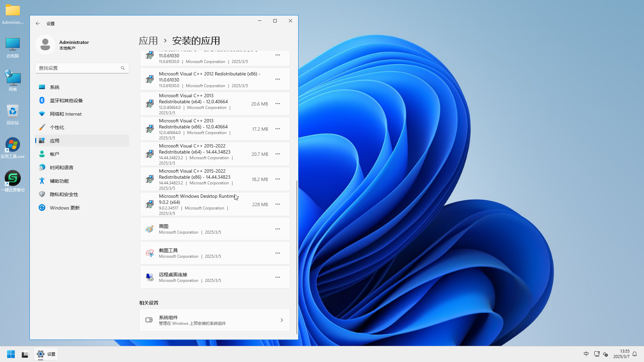Click the 相关设置 heading

tap(149, 303)
